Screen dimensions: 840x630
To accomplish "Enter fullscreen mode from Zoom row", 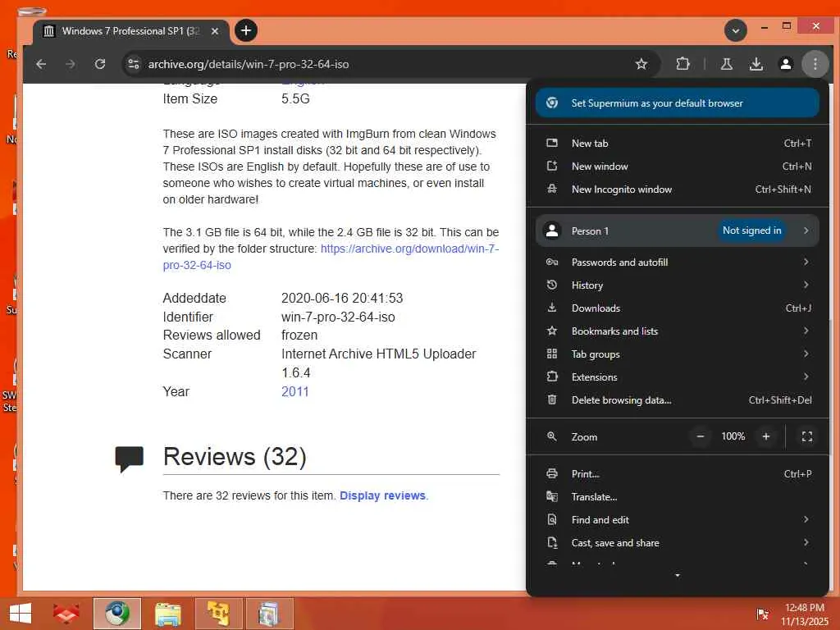I will [807, 436].
